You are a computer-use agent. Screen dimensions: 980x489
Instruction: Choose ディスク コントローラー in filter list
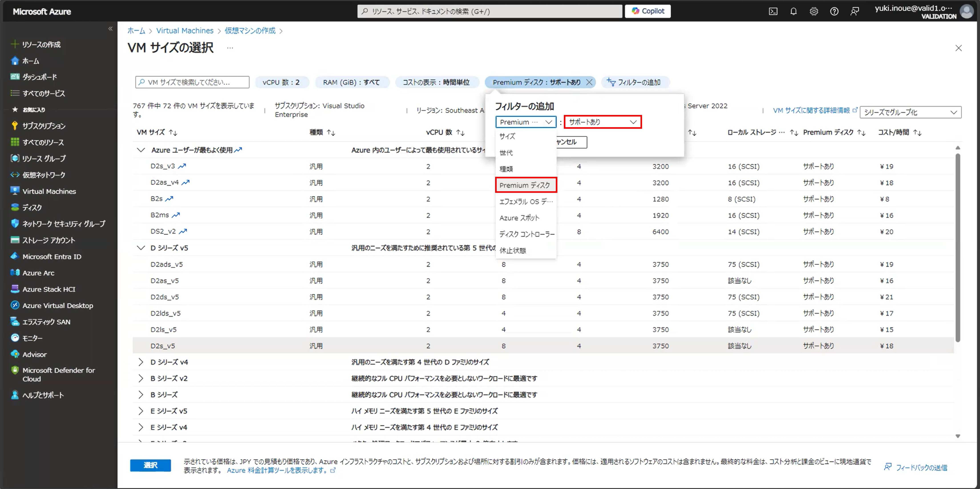526,234
